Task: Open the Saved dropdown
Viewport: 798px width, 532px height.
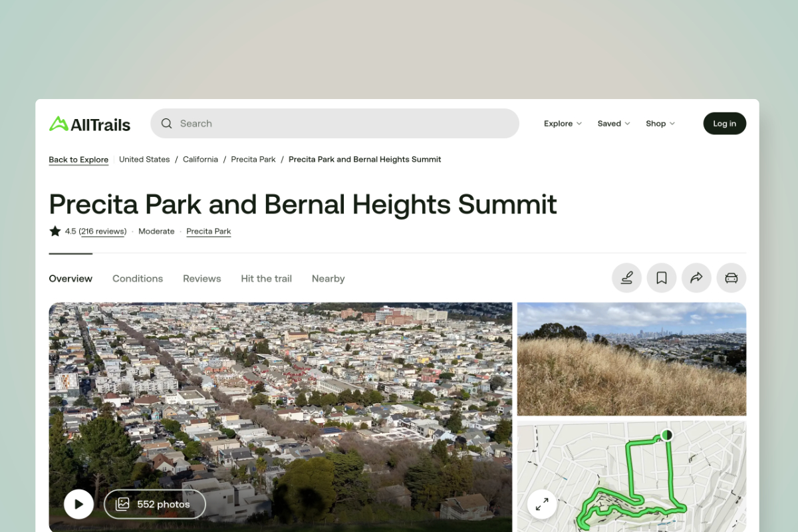Action: [612, 123]
